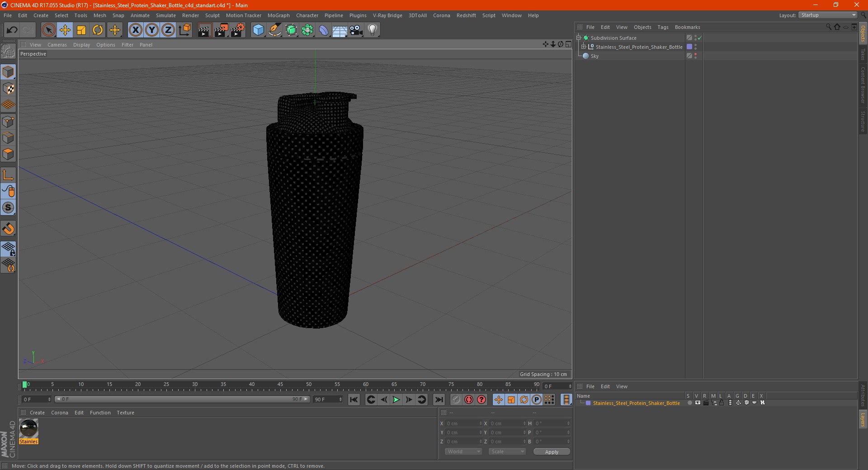Open the Object Manager Tags menu
Screen dimensions: 868x470
663,27
